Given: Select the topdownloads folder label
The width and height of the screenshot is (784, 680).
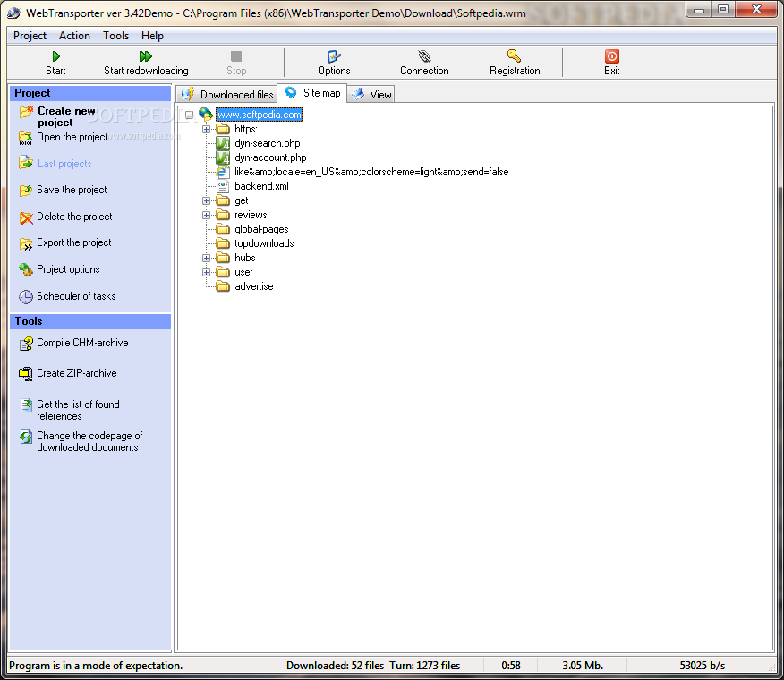Looking at the screenshot, I should 264,243.
